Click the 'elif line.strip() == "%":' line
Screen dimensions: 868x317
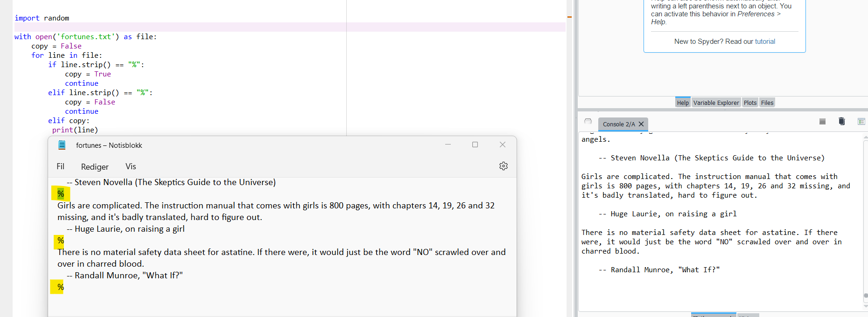[100, 93]
